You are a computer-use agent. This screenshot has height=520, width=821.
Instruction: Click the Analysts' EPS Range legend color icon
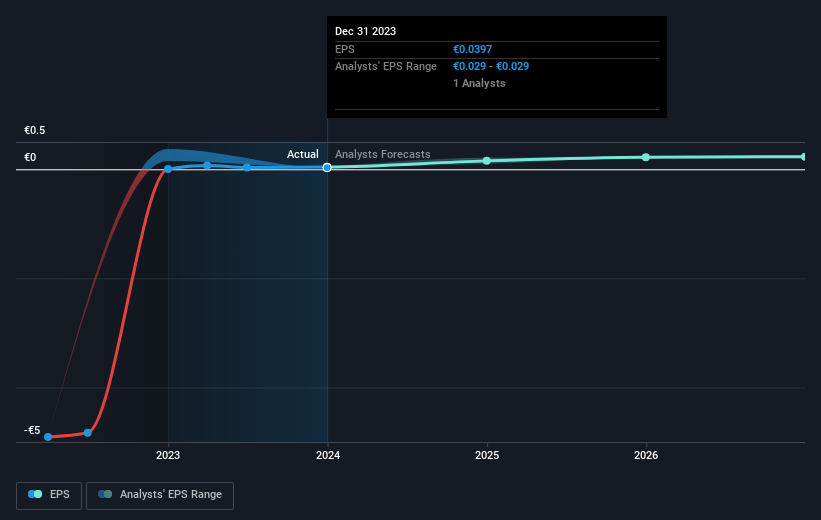(x=105, y=494)
